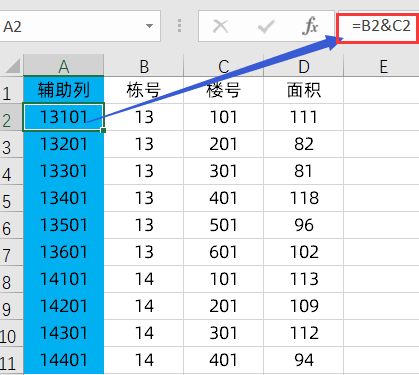
Task: Select cell containing 14301
Action: click(64, 333)
